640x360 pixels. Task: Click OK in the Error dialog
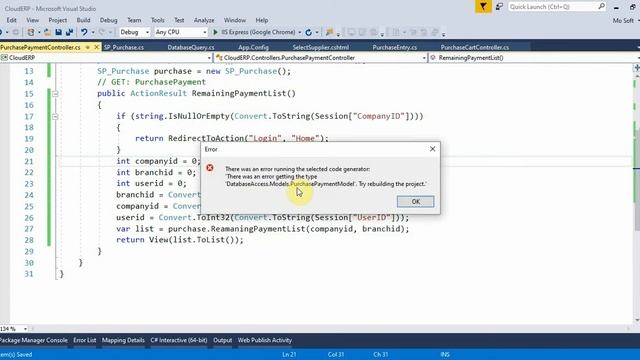pyautogui.click(x=416, y=201)
